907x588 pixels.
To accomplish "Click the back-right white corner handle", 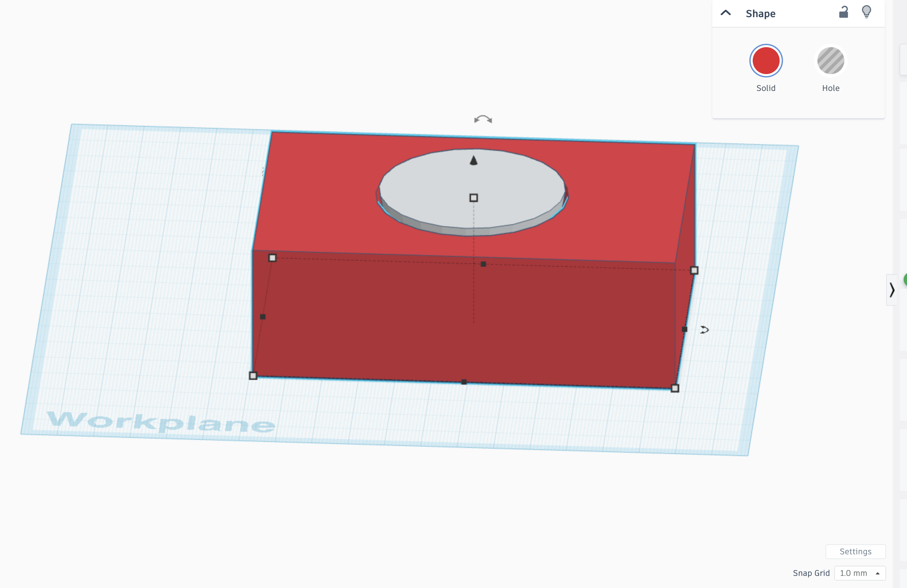I will [694, 270].
